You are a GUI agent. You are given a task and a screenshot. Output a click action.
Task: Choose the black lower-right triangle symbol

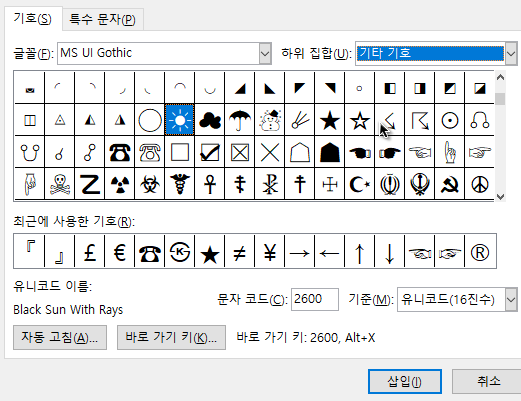(240, 88)
